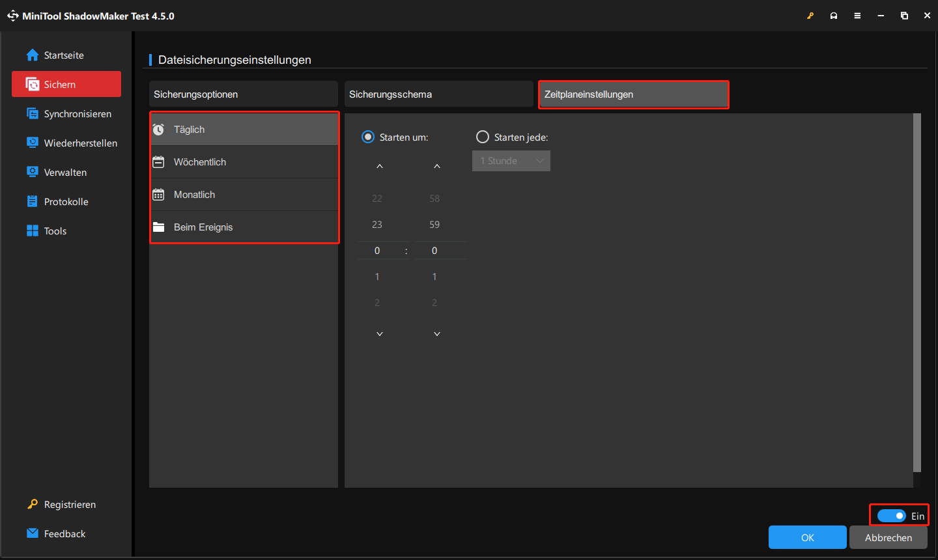Select Monatlich schedule option

244,195
